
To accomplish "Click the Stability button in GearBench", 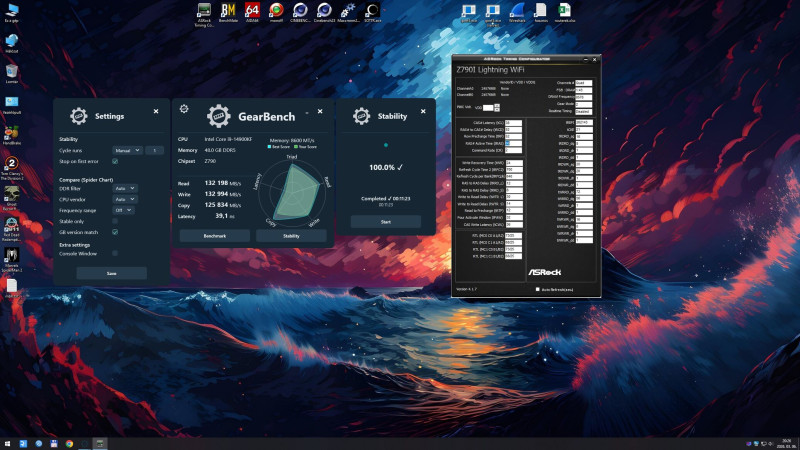I will click(x=291, y=236).
